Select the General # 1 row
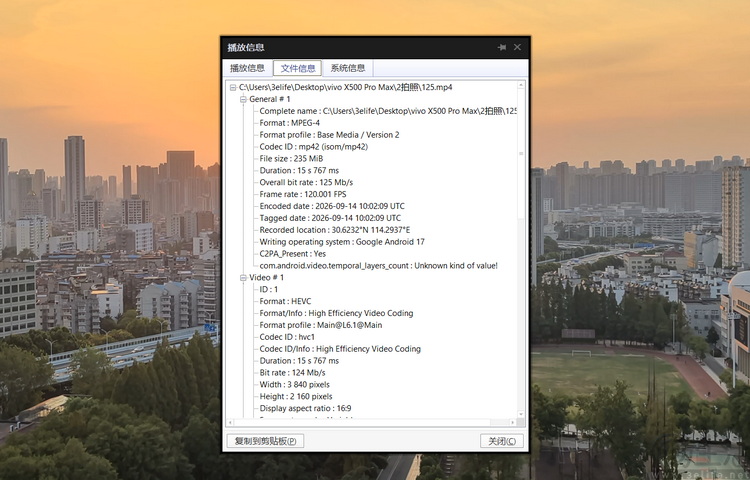 (269, 99)
